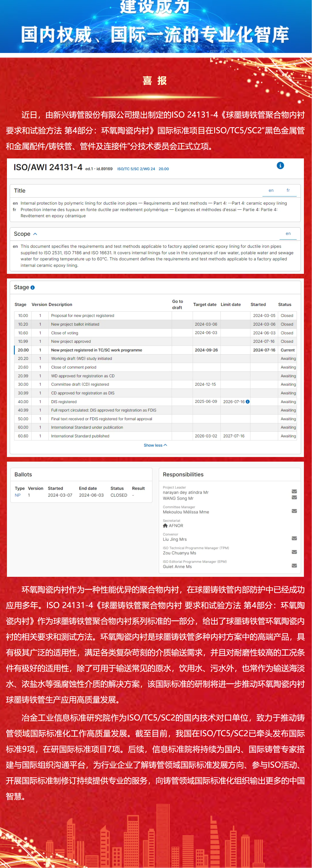Click info icon beside limit date 2026-07-16
Image resolution: width=312 pixels, height=868 pixels.
[x=248, y=402]
